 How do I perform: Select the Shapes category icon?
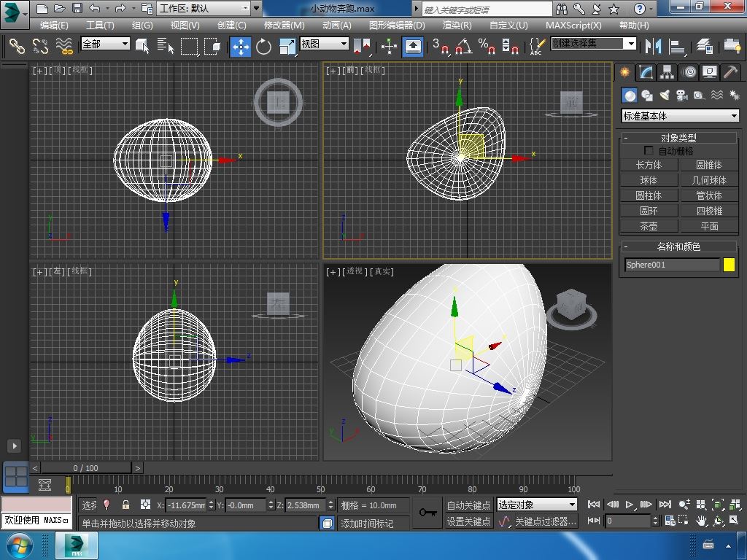pyautogui.click(x=647, y=96)
